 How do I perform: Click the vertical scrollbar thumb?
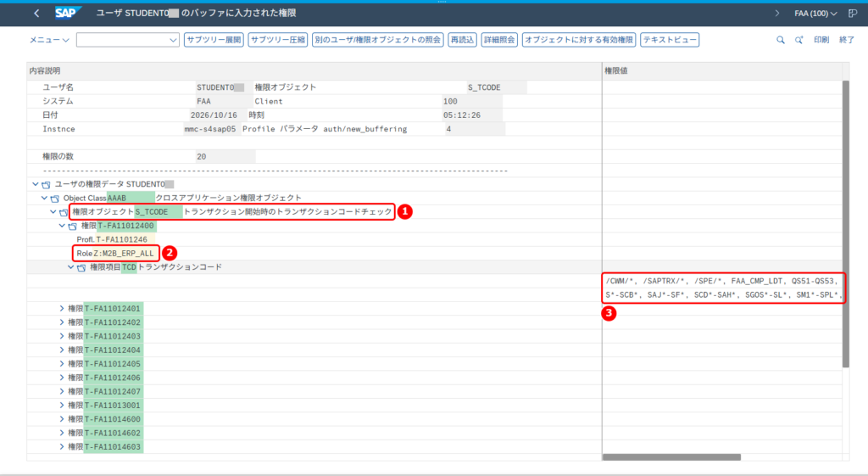pyautogui.click(x=845, y=224)
